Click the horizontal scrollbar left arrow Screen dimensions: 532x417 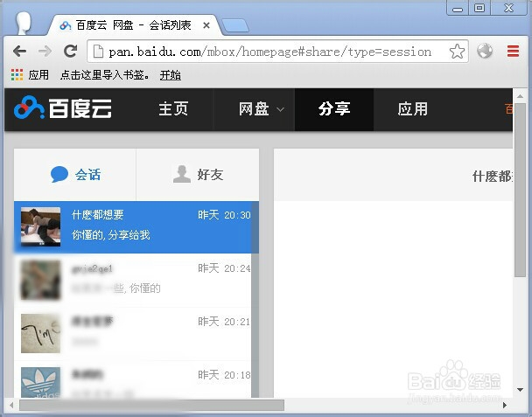(11, 405)
